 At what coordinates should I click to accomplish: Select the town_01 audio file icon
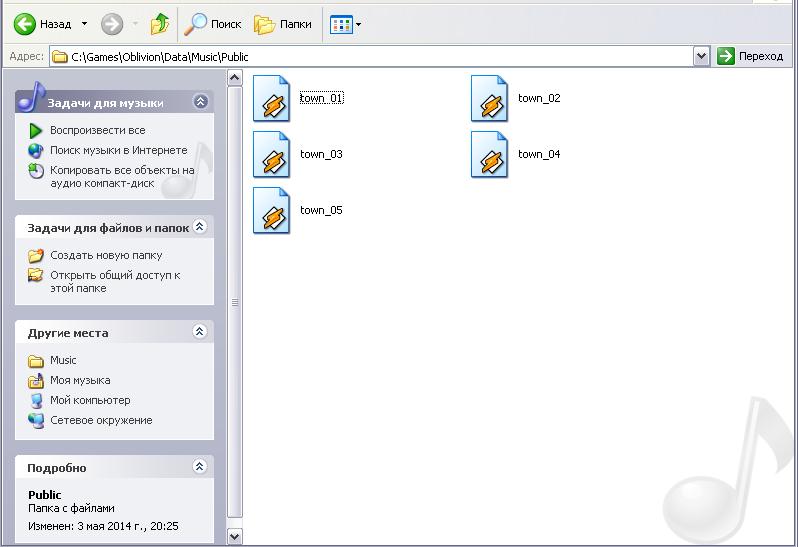272,98
